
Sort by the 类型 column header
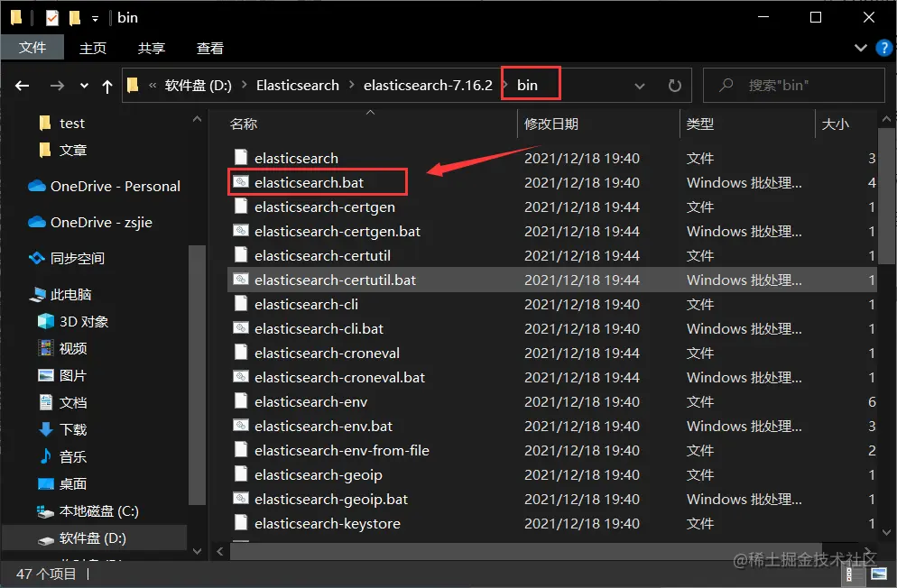[699, 124]
